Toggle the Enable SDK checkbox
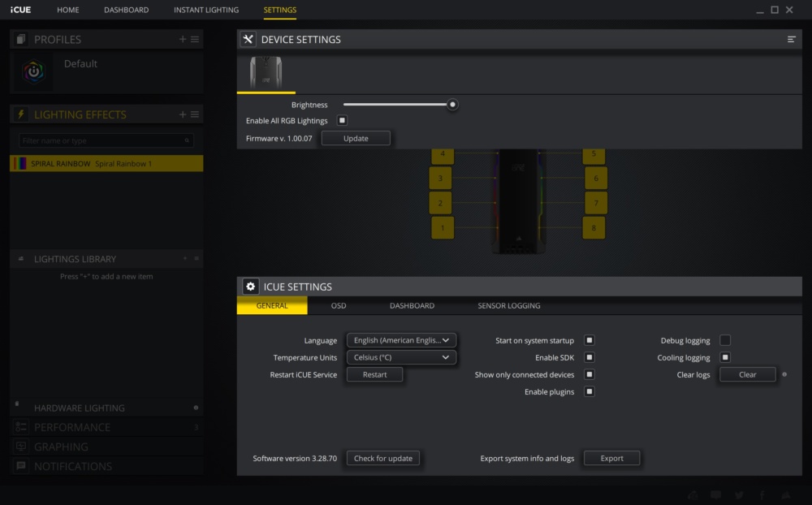The image size is (812, 505). click(590, 357)
